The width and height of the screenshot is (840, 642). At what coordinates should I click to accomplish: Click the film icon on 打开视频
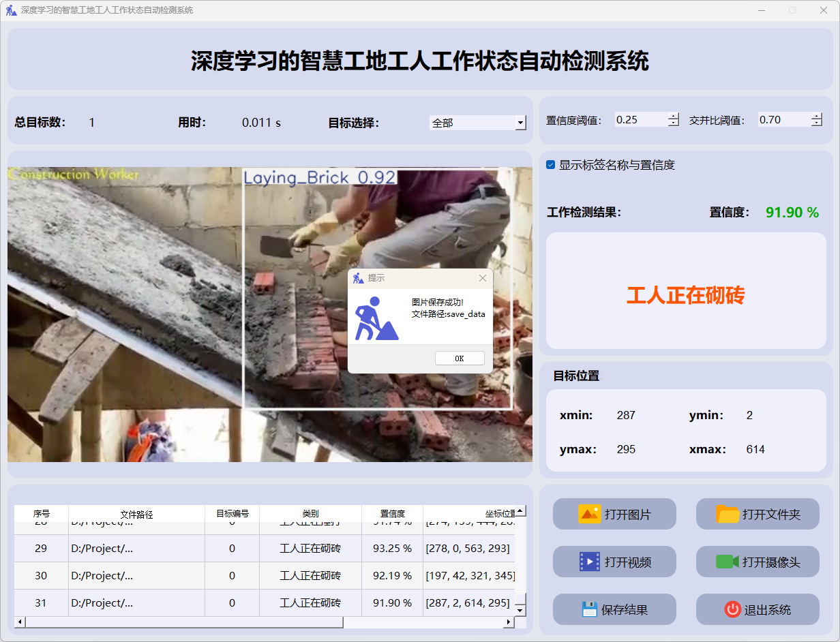pos(589,562)
